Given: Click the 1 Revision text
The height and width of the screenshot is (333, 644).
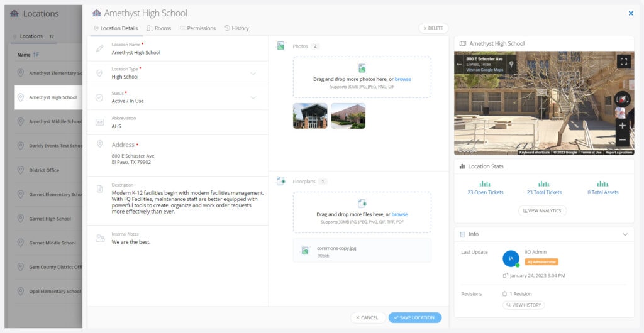Looking at the screenshot, I should (x=520, y=294).
